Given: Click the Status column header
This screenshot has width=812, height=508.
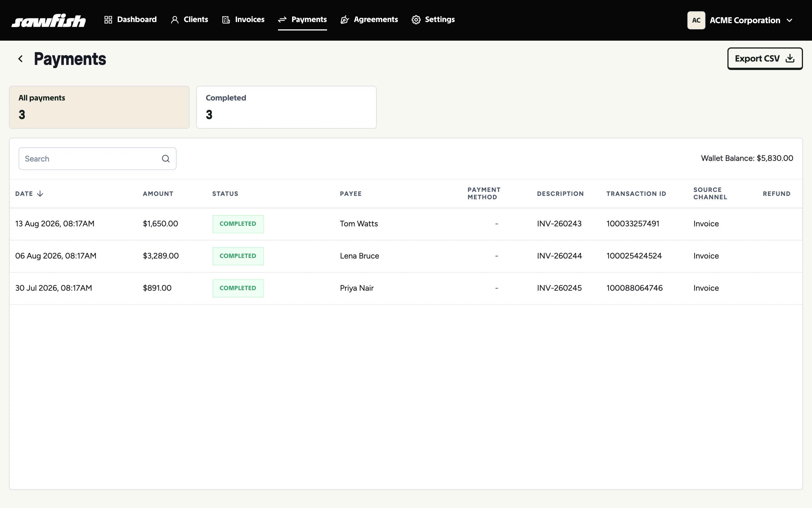Looking at the screenshot, I should click(225, 194).
